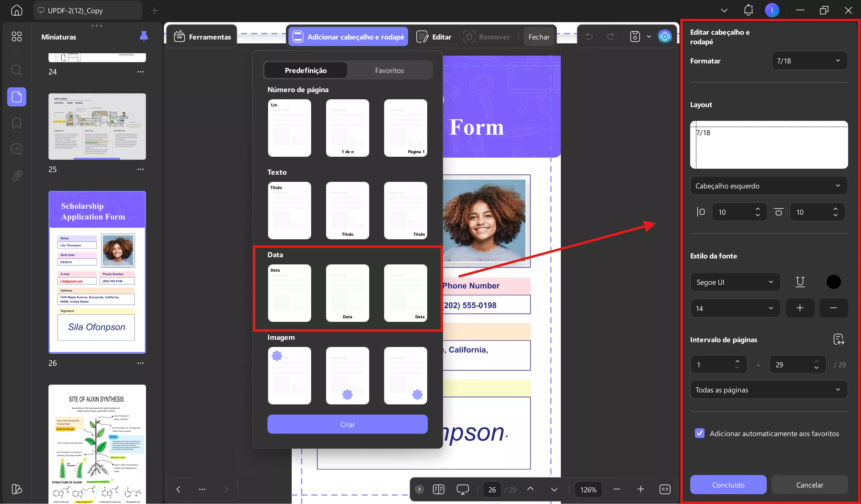Open the attachments paperclip icon

click(16, 176)
